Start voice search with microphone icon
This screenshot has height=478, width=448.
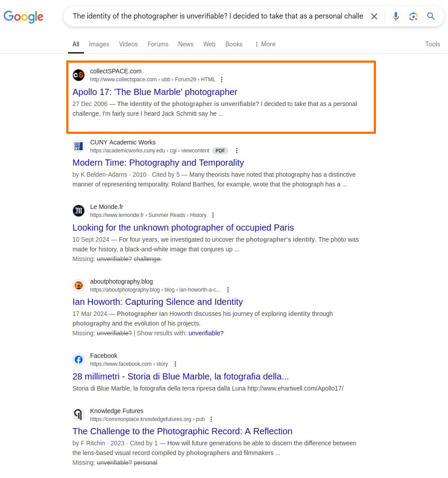[x=395, y=16]
